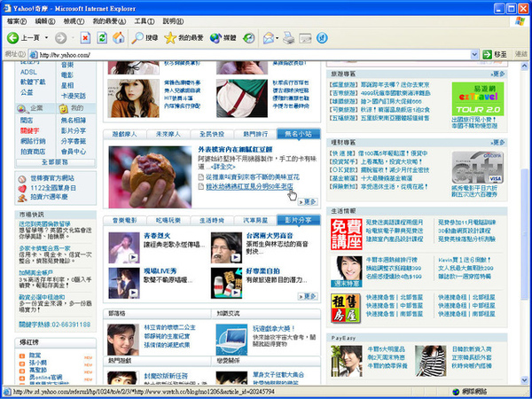Screen dimensions: 532x399
Task: Click the Refresh page icon
Action: 102,38
